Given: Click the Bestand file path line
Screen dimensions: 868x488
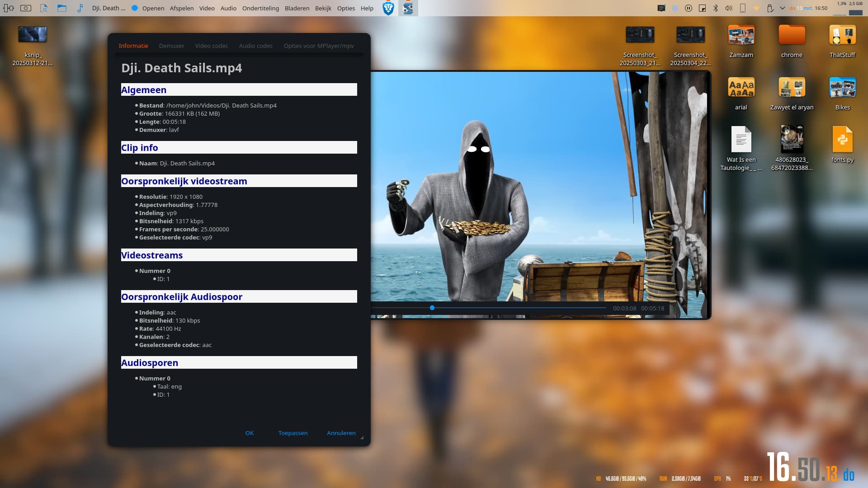Looking at the screenshot, I should (208, 105).
